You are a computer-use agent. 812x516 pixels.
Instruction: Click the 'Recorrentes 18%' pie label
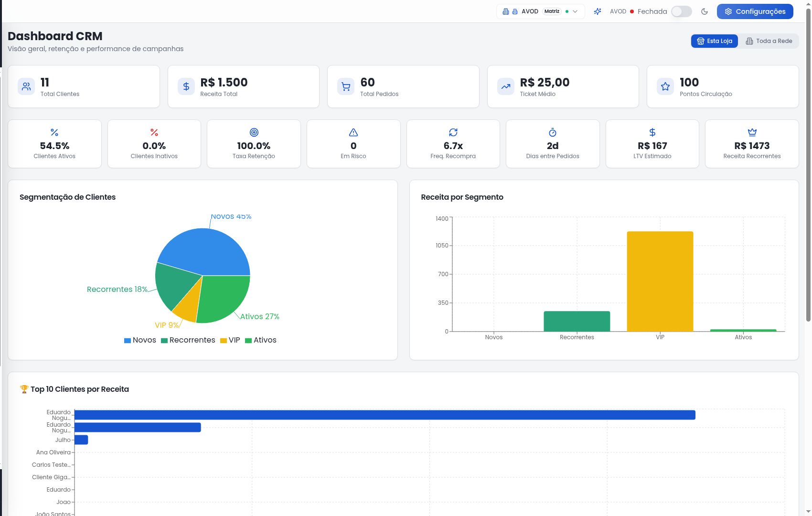(x=117, y=290)
